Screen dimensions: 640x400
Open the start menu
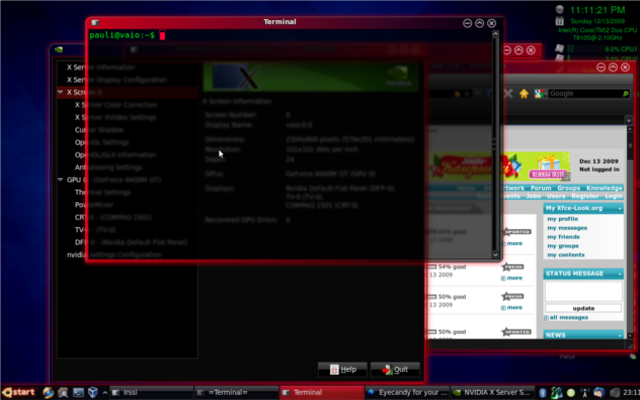pyautogui.click(x=19, y=393)
